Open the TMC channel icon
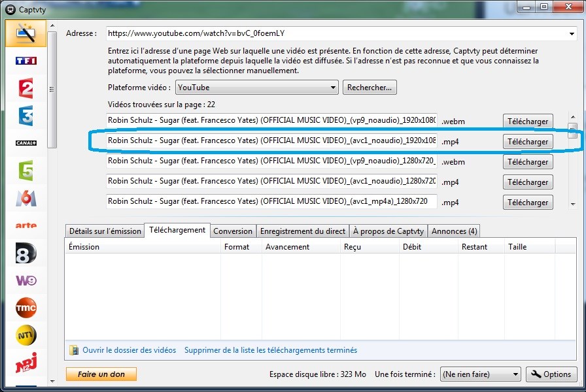 click(x=26, y=308)
